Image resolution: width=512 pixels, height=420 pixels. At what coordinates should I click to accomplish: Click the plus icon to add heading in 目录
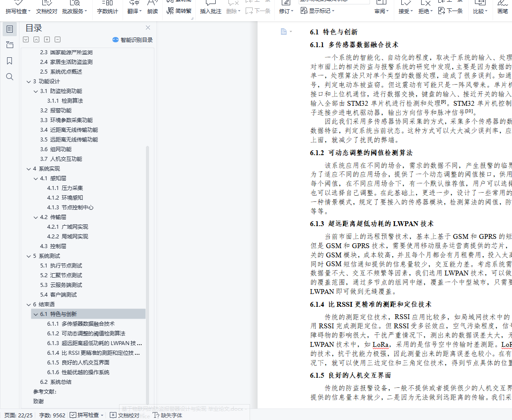(x=47, y=40)
